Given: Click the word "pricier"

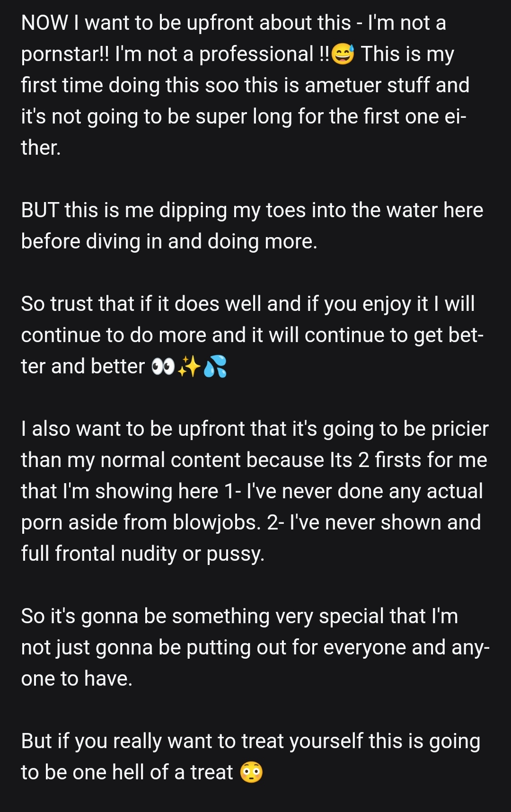Looking at the screenshot, I should [460, 429].
